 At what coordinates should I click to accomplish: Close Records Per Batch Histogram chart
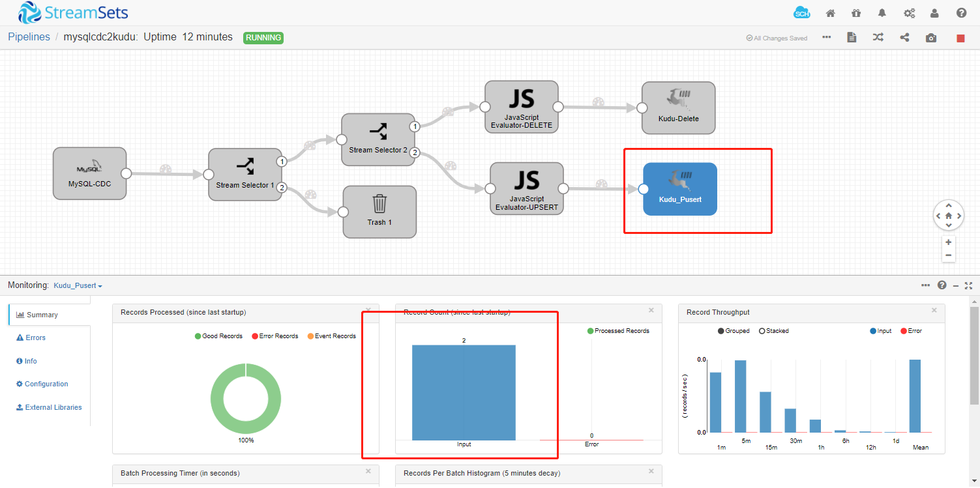tap(651, 471)
